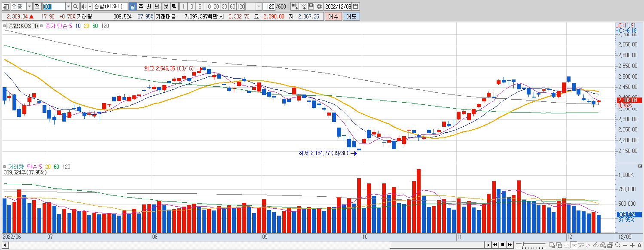This screenshot has height=250, width=644.
Task: Click the chart image capture icon
Action: (610, 245)
